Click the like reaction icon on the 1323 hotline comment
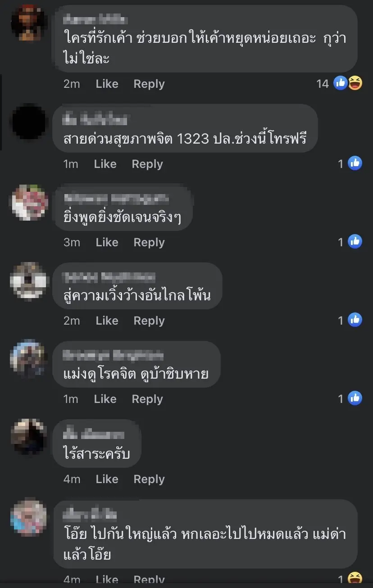 (355, 163)
